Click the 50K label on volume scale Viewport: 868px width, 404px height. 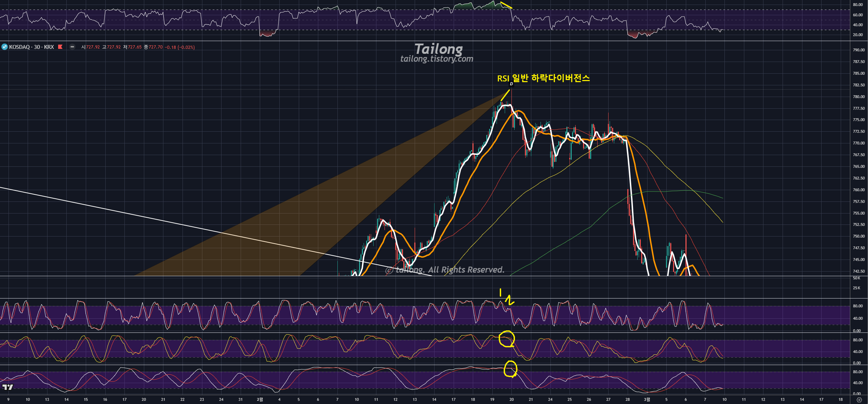[x=857, y=278]
